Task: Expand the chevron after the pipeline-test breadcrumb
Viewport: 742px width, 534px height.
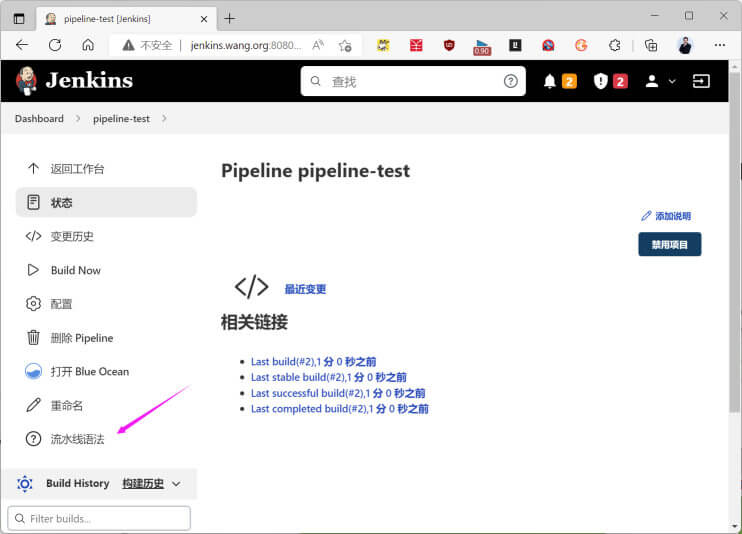Action: click(164, 118)
